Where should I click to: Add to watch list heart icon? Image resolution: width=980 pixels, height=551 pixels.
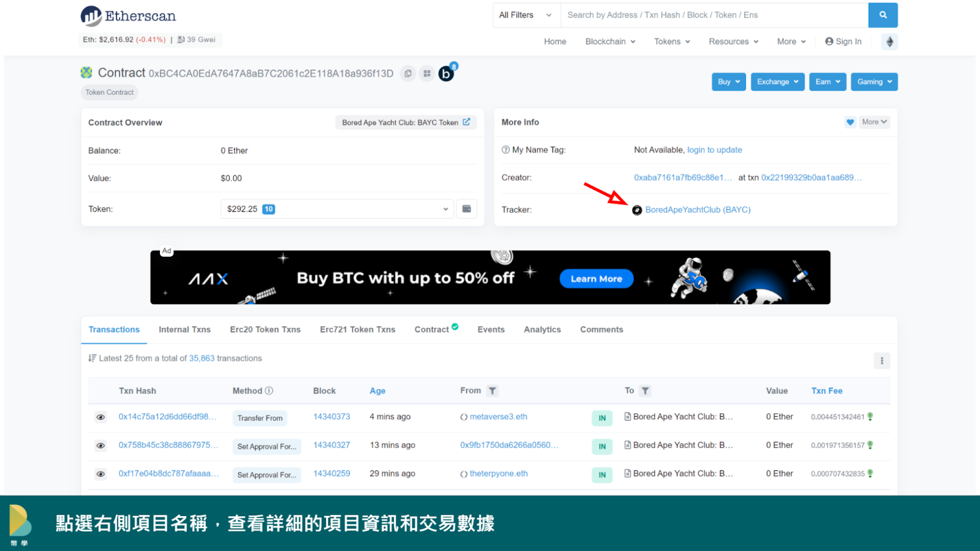click(x=850, y=122)
